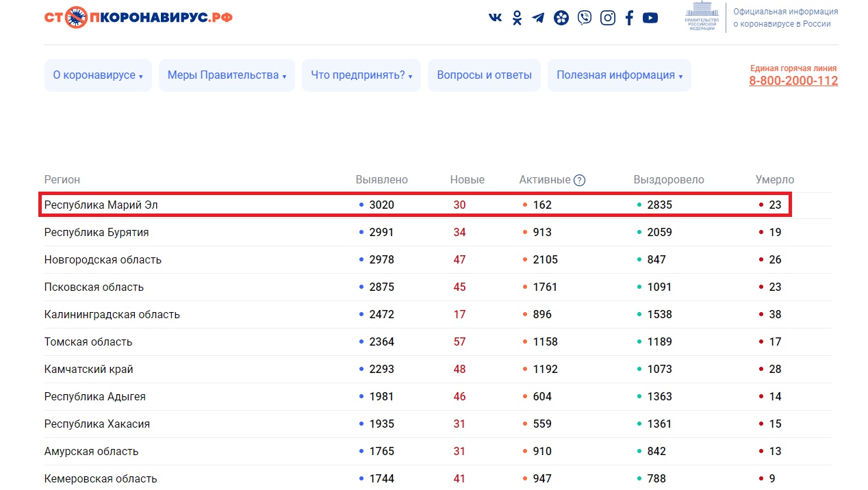The height and width of the screenshot is (490, 868).
Task: Open the Viber icon link
Action: (584, 18)
